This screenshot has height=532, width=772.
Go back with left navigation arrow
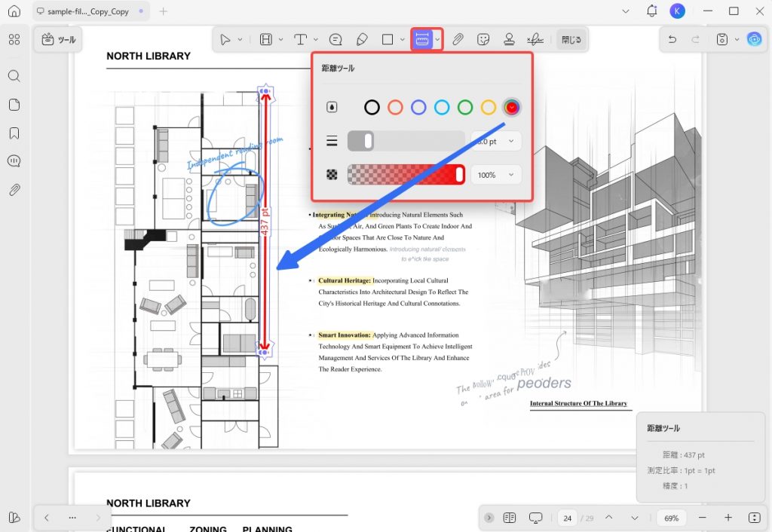pyautogui.click(x=46, y=518)
